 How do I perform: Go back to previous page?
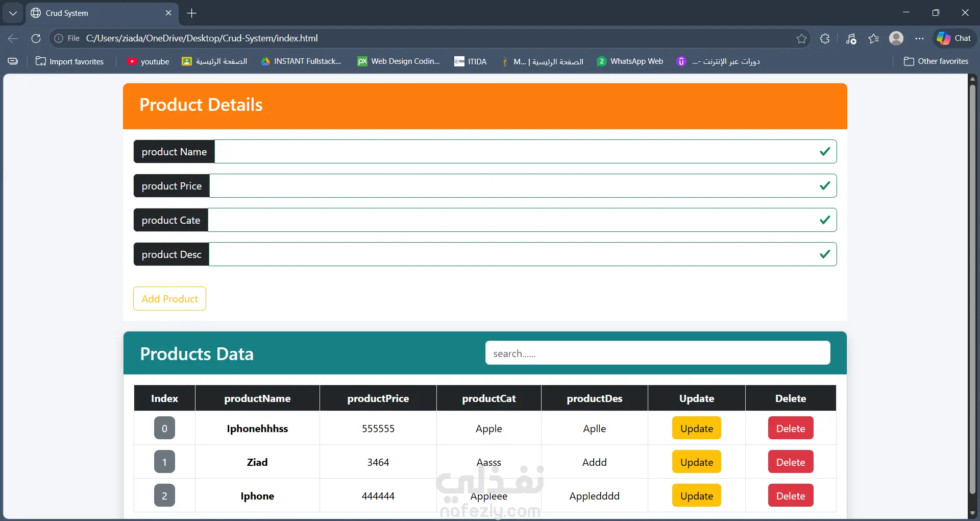(x=13, y=38)
